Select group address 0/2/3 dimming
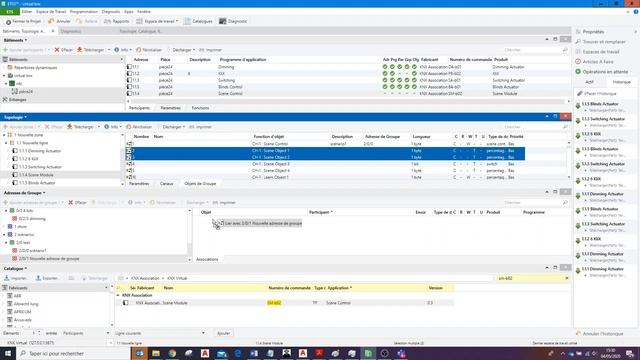Screen dimensions: 640x360 (x=29, y=219)
